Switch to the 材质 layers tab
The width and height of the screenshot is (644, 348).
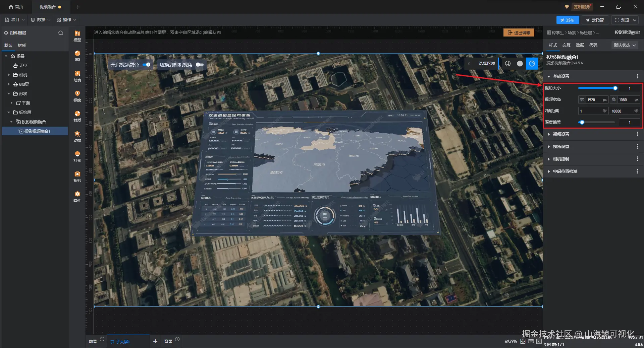pos(22,46)
